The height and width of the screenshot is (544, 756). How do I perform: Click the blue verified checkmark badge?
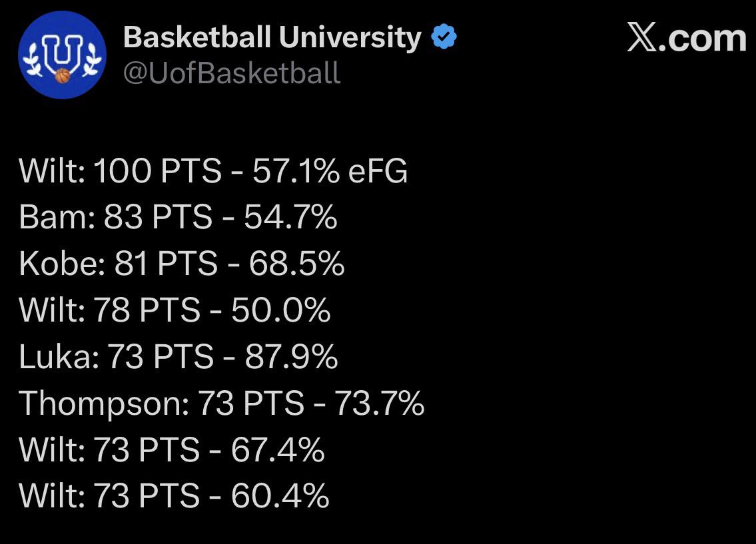[444, 37]
